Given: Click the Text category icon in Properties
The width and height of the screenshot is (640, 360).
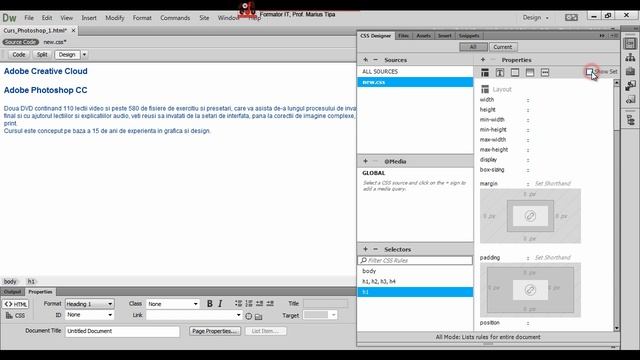Looking at the screenshot, I should pyautogui.click(x=500, y=73).
